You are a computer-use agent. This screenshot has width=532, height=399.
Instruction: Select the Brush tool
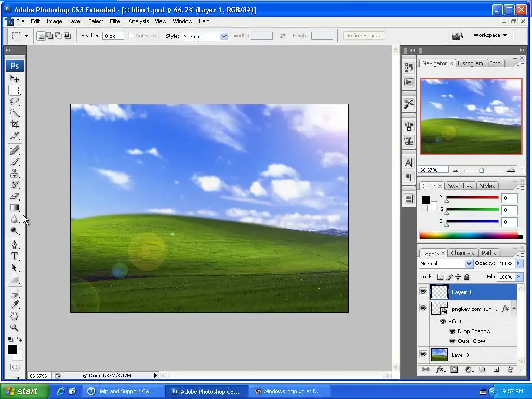coord(14,162)
